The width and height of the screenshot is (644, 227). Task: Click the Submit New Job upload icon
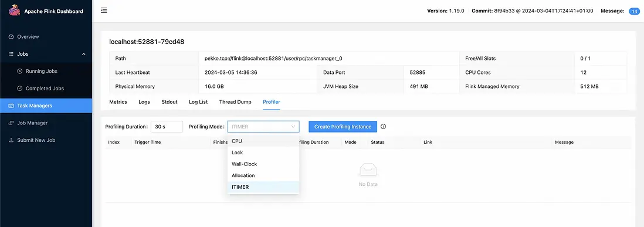click(x=12, y=140)
